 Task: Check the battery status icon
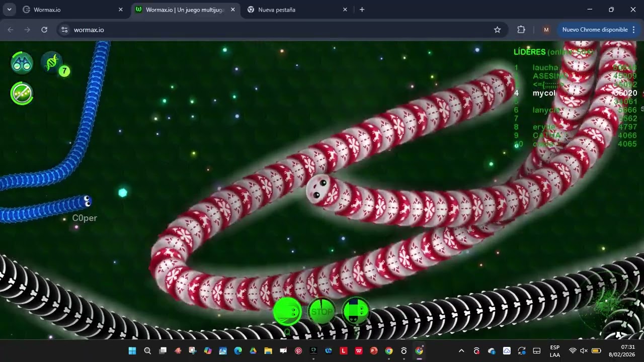click(x=596, y=351)
